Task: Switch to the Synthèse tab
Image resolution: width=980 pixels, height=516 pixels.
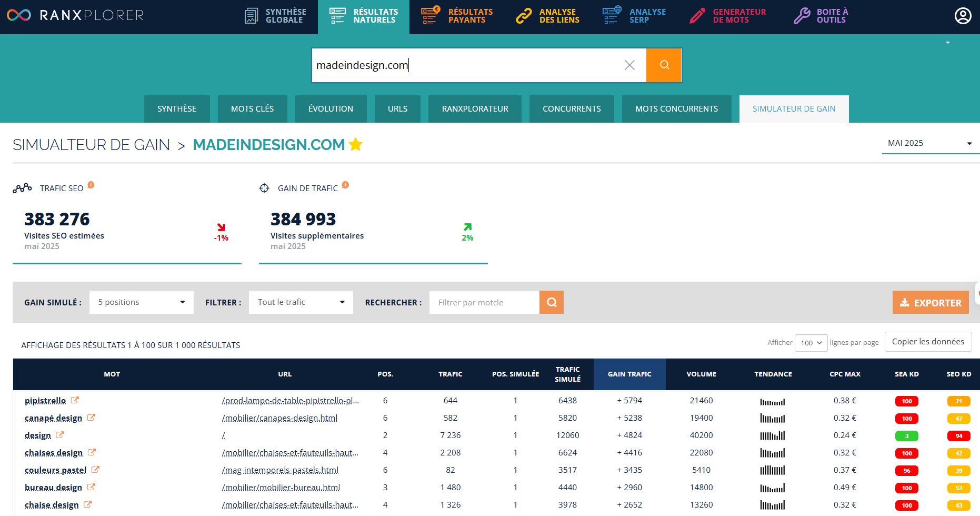Action: click(x=177, y=109)
